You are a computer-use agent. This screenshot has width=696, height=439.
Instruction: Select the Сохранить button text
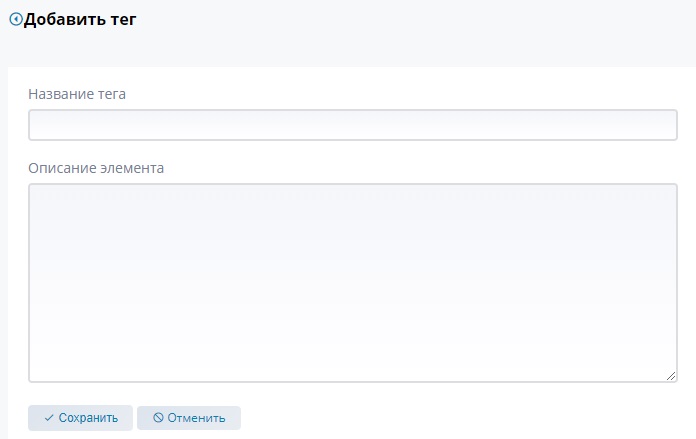(x=88, y=418)
